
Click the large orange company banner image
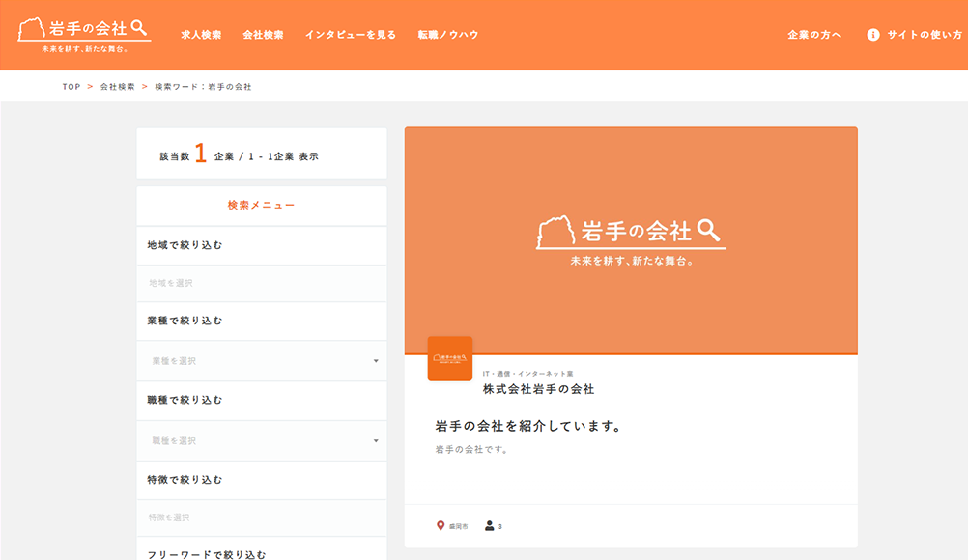pos(631,240)
